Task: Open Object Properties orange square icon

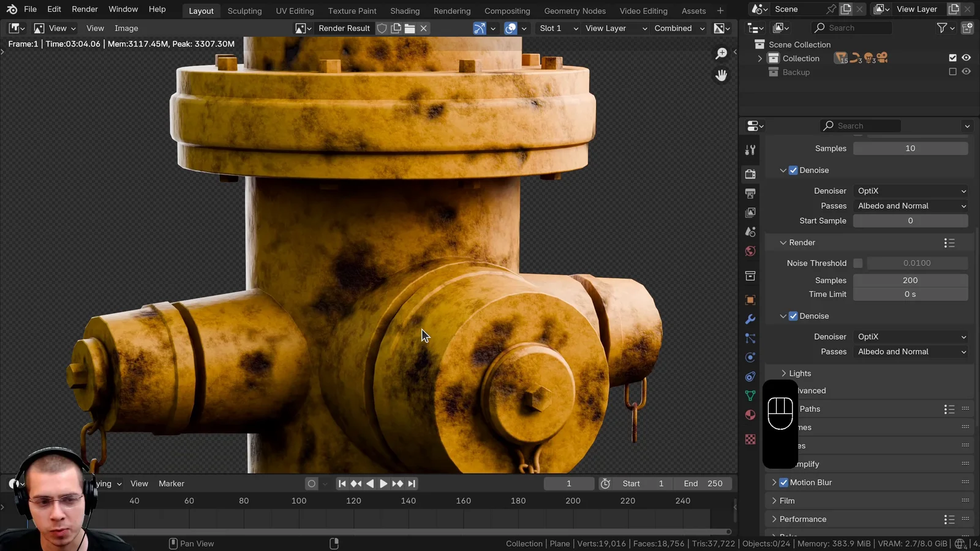Action: pyautogui.click(x=750, y=299)
